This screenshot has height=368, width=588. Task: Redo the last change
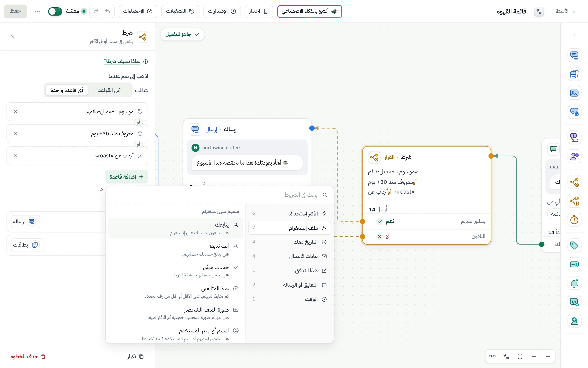click(96, 11)
